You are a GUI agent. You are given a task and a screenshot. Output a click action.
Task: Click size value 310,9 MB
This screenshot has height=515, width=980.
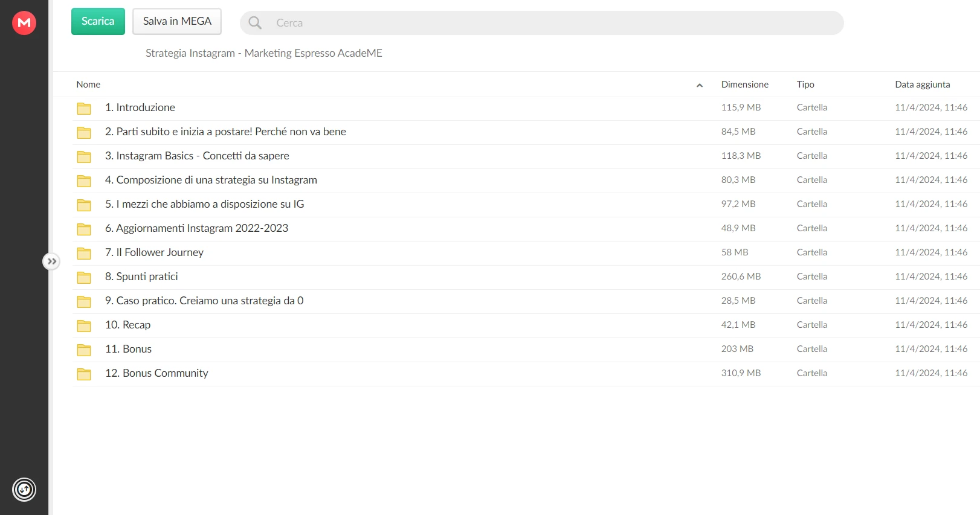click(x=741, y=373)
